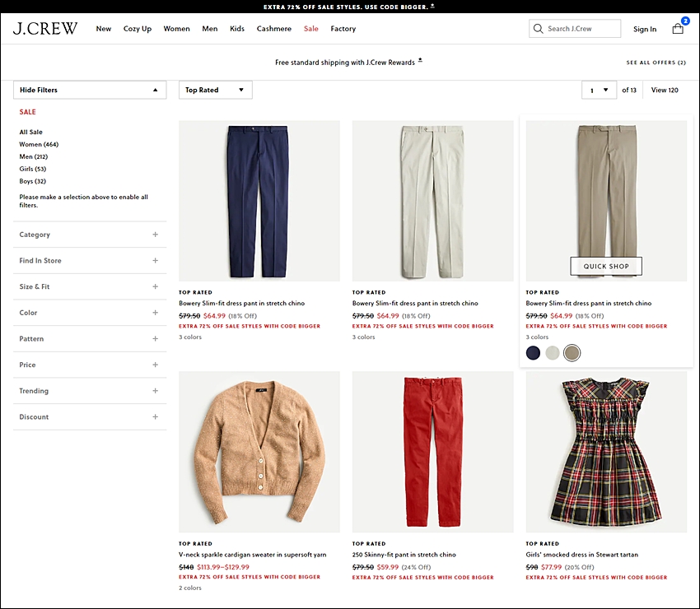This screenshot has width=700, height=609.
Task: Open the light stone Bowery pant image
Action: (x=432, y=201)
